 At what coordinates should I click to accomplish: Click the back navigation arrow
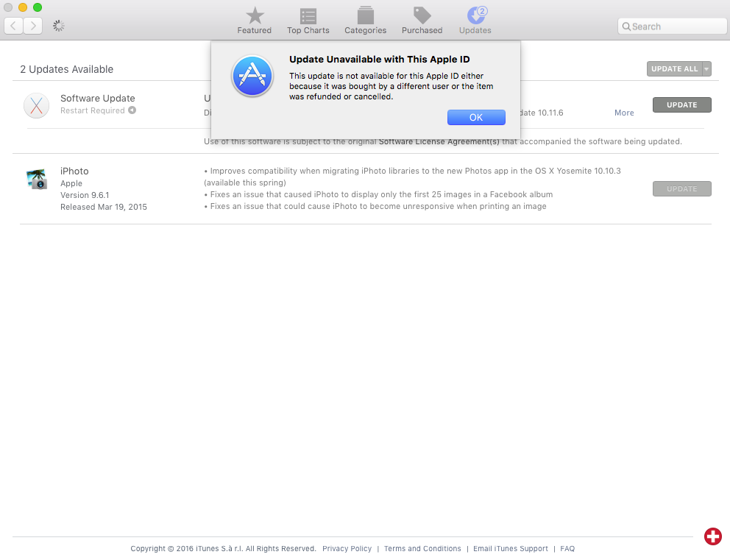[13, 26]
